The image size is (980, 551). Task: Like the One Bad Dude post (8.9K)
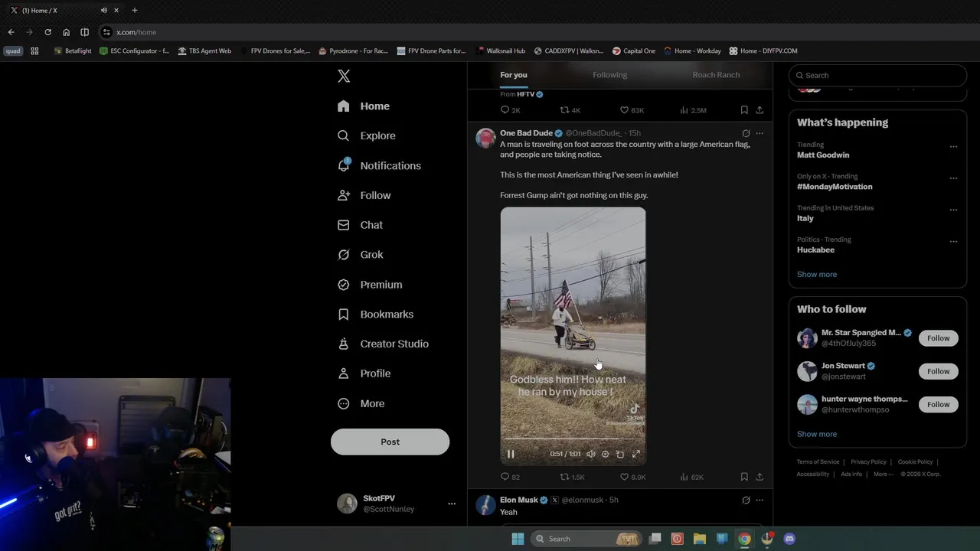(632, 477)
